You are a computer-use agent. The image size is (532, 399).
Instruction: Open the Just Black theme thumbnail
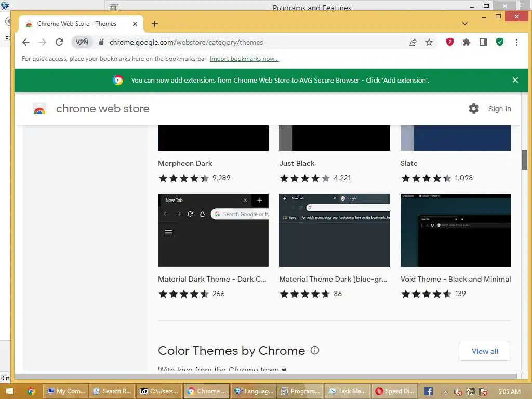(x=334, y=138)
